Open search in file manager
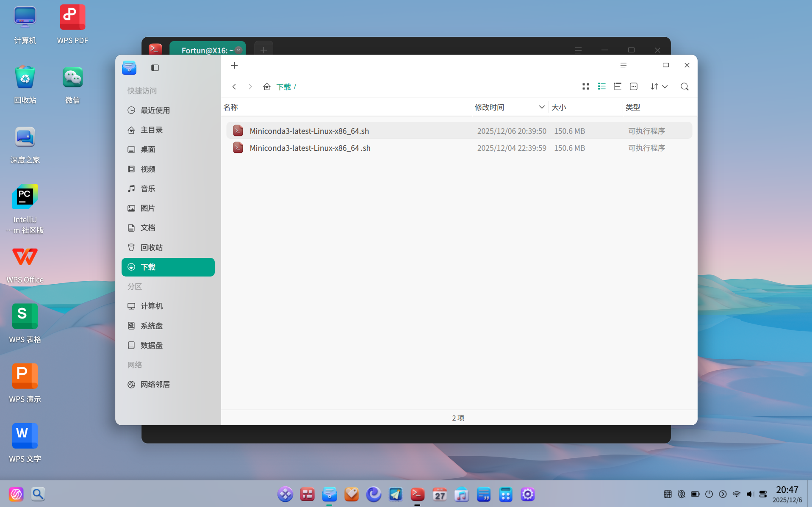Screen dimensions: 812x507 coord(685,86)
